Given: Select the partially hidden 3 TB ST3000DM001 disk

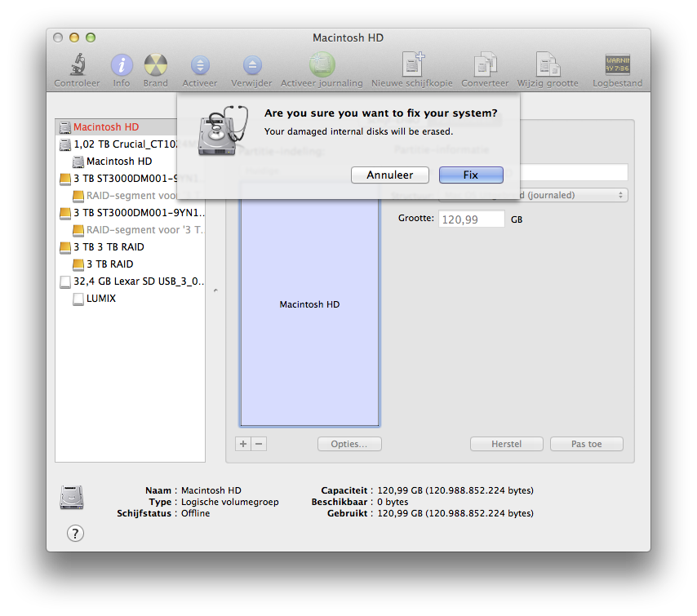Looking at the screenshot, I should pos(118,178).
